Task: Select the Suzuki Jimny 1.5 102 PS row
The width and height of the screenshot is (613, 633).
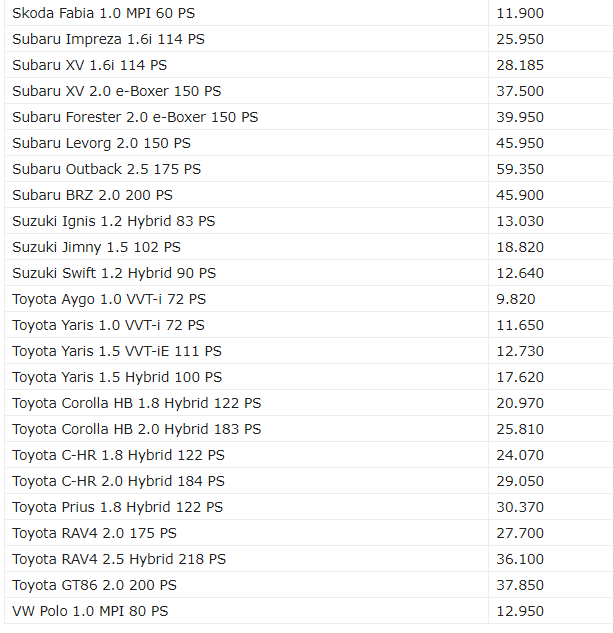Action: [309, 247]
